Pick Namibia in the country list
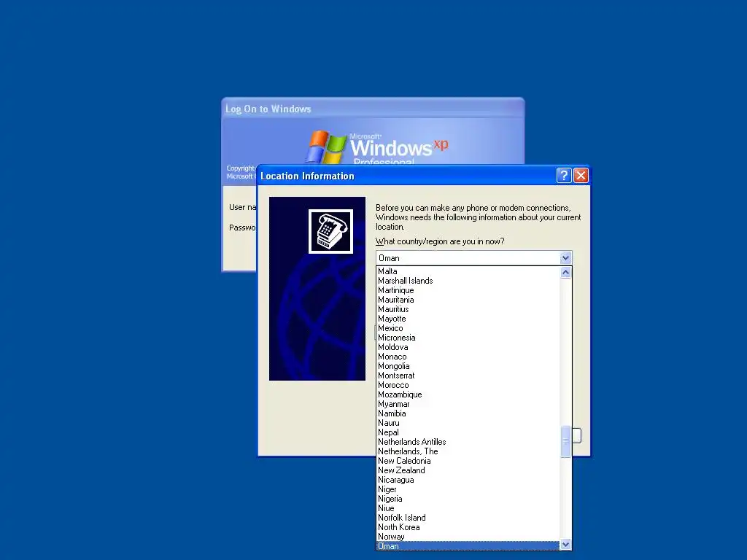 468,413
